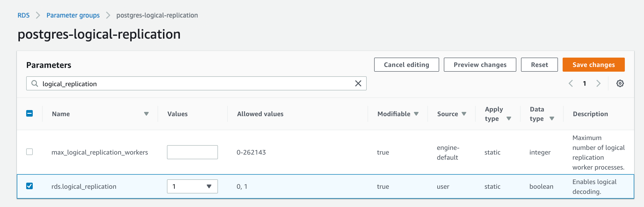Image resolution: width=644 pixels, height=207 pixels.
Task: Check the max_logical_replication_workers row checkbox
Action: click(x=29, y=152)
